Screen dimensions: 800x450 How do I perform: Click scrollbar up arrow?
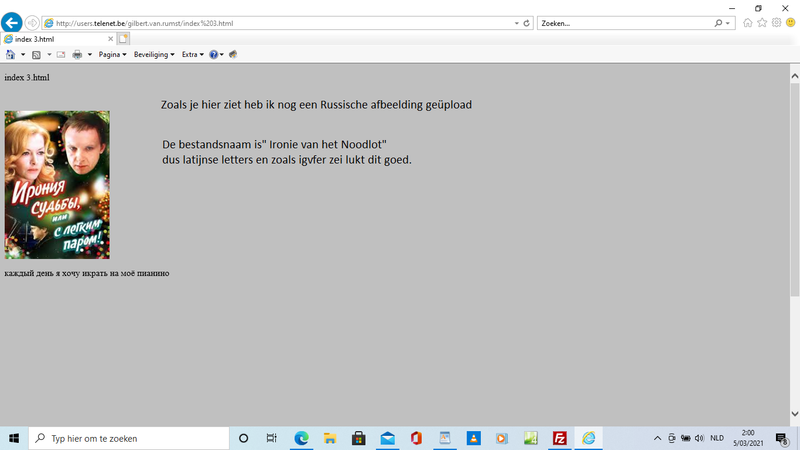pos(795,76)
